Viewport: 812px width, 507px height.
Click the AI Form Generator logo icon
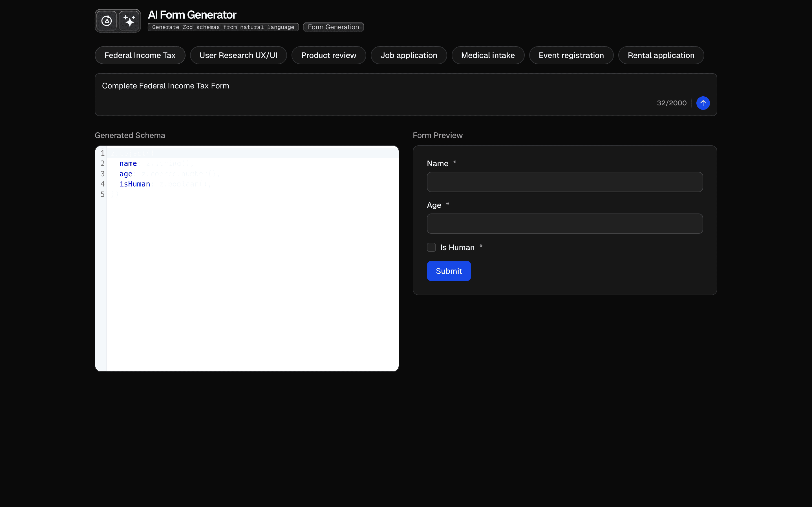(106, 21)
